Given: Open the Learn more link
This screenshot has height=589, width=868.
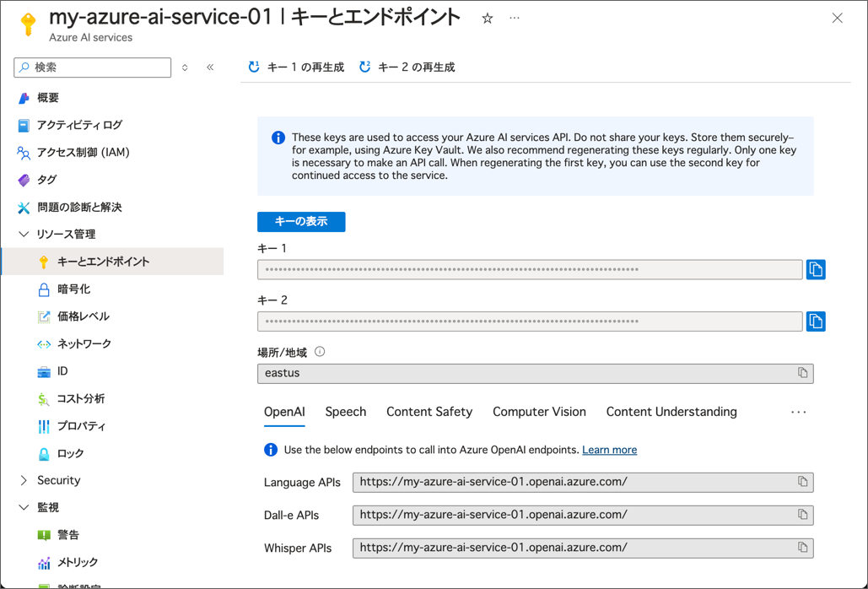Looking at the screenshot, I should tap(610, 450).
